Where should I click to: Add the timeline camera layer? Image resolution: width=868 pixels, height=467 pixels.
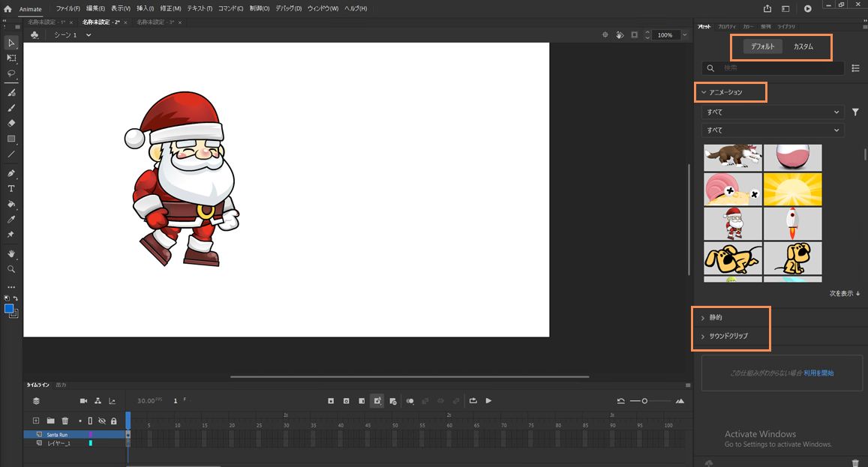(83, 400)
